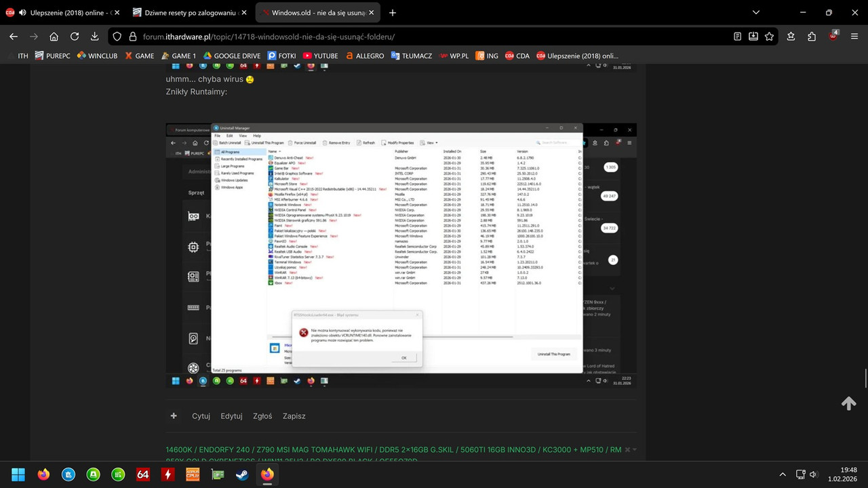Open the network status tray icon

point(800,474)
